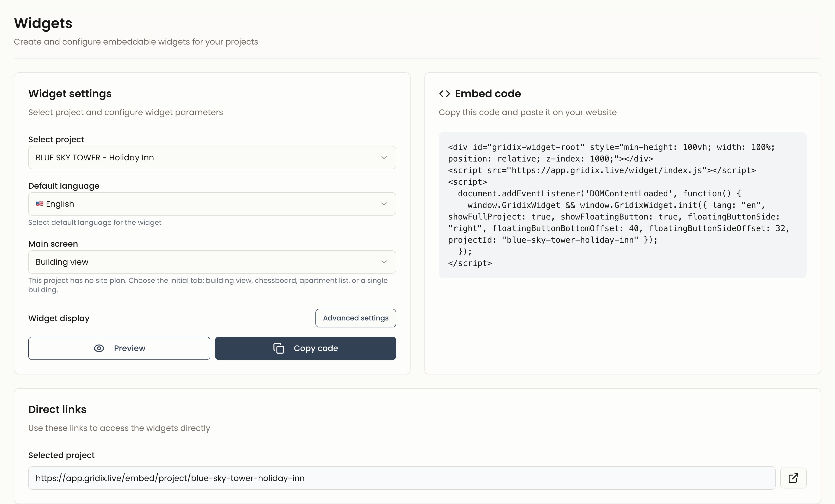
Task: Click the eye icon in the Preview button
Action: point(99,348)
